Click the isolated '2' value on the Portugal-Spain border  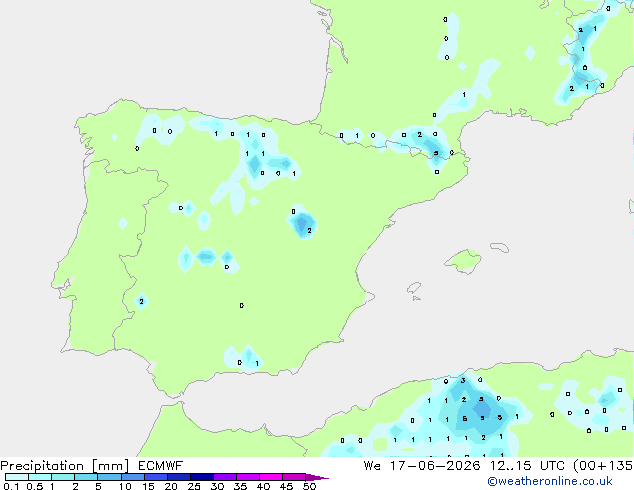point(141,301)
